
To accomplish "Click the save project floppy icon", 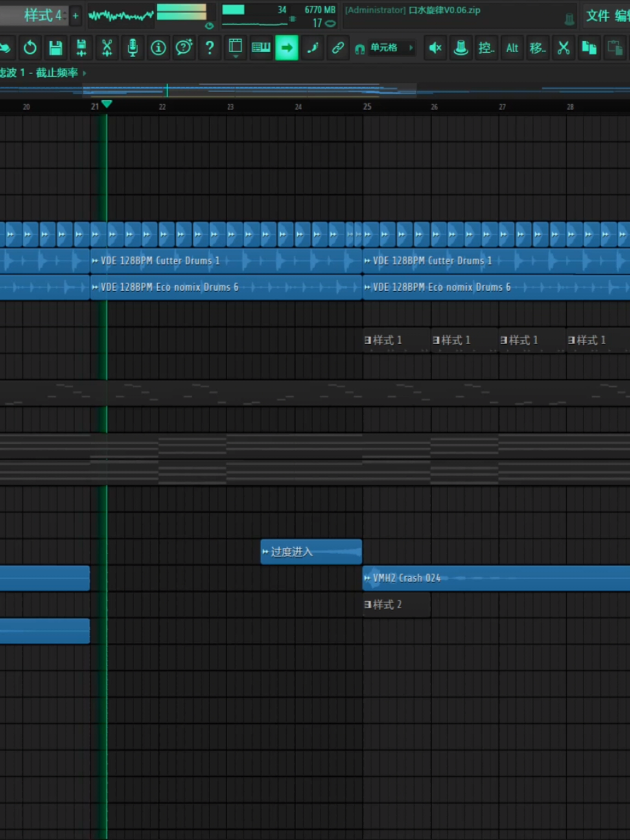I will click(56, 47).
